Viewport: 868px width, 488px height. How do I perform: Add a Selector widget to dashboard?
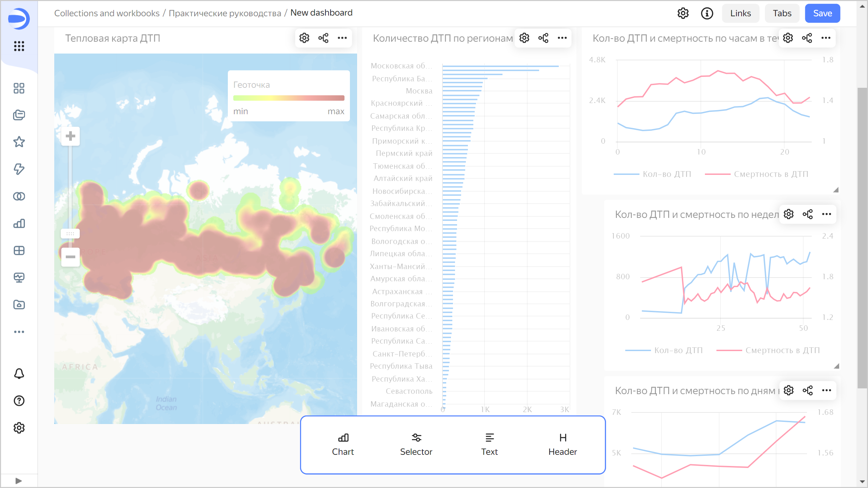[416, 444]
